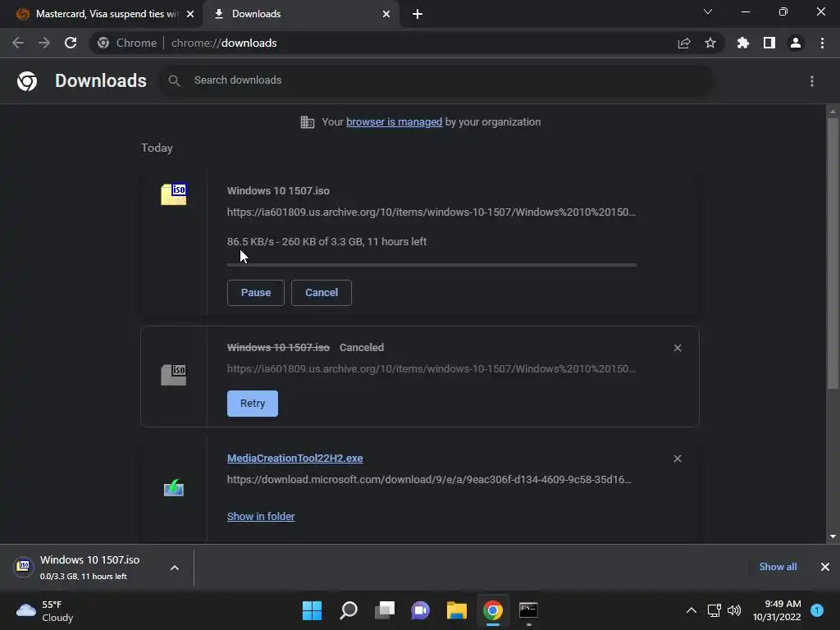Open Chrome's three-dot main menu
This screenshot has height=630, width=840.
click(822, 43)
